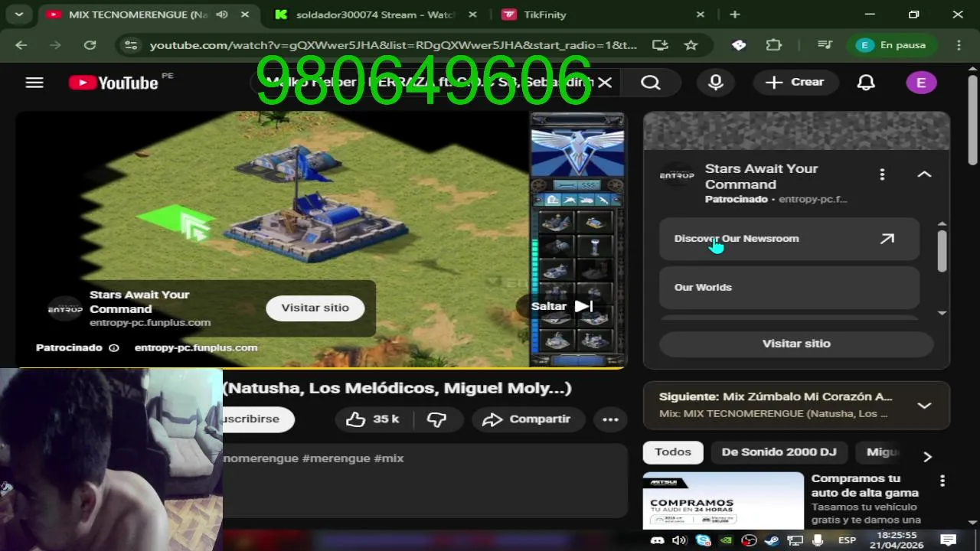980x551 pixels.
Task: Close the TikFinity tab
Action: tap(700, 15)
